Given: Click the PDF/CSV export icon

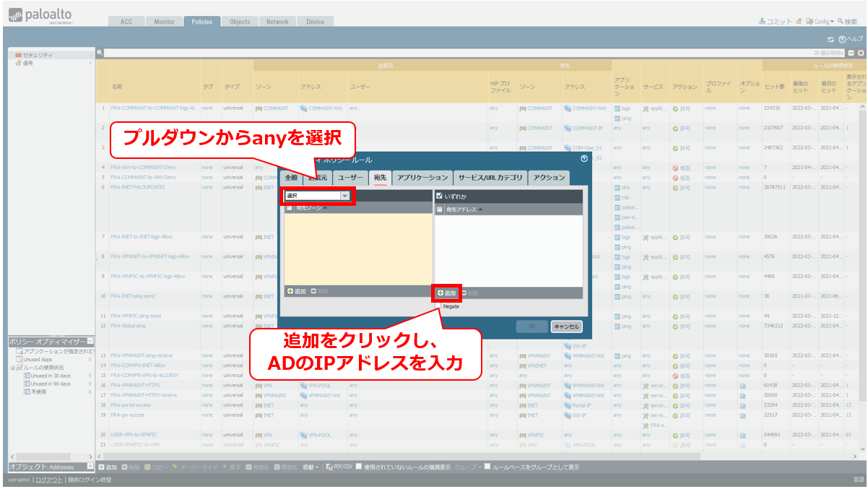Looking at the screenshot, I should (329, 467).
